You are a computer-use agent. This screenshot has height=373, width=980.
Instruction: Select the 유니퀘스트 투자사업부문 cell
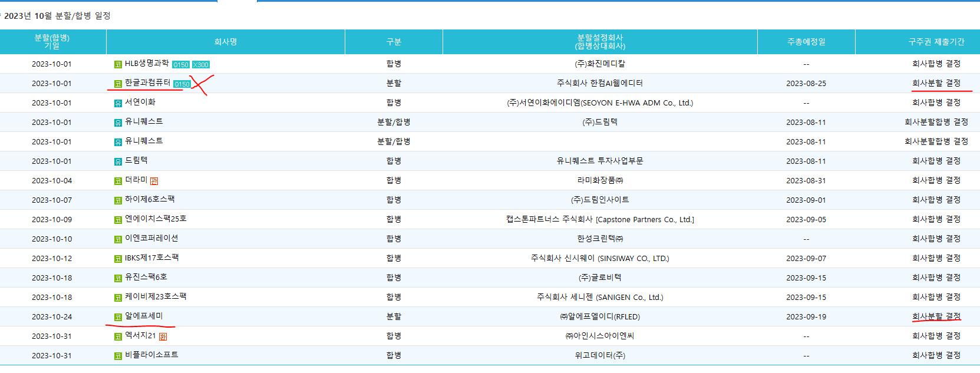tap(600, 161)
